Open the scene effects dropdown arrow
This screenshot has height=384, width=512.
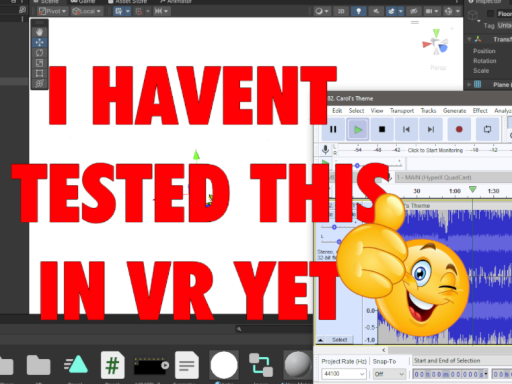pyautogui.click(x=401, y=11)
